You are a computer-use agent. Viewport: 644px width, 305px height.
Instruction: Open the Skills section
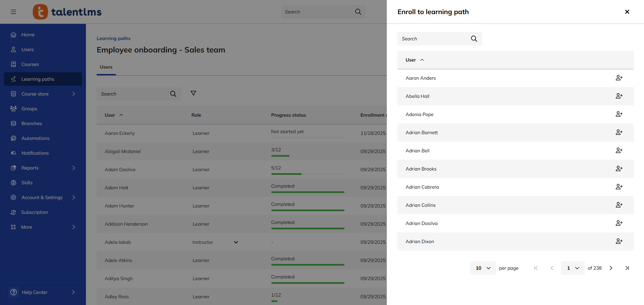pos(26,182)
